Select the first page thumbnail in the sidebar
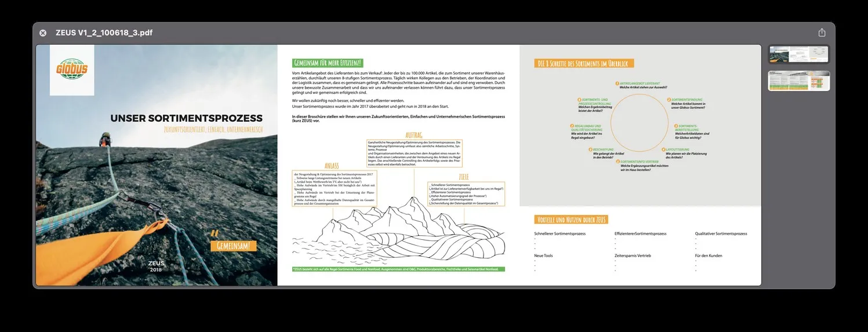Screen dimensions: 868x332 (799, 54)
